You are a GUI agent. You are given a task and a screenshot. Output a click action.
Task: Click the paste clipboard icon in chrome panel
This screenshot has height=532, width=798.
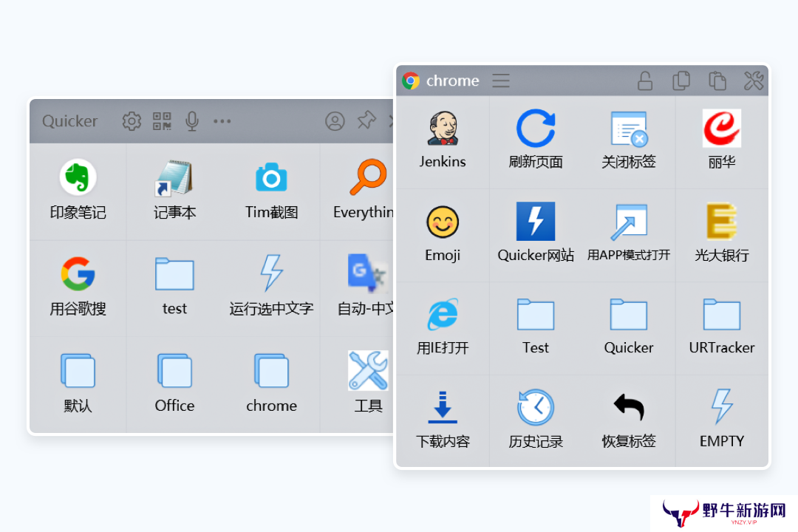pos(717,81)
